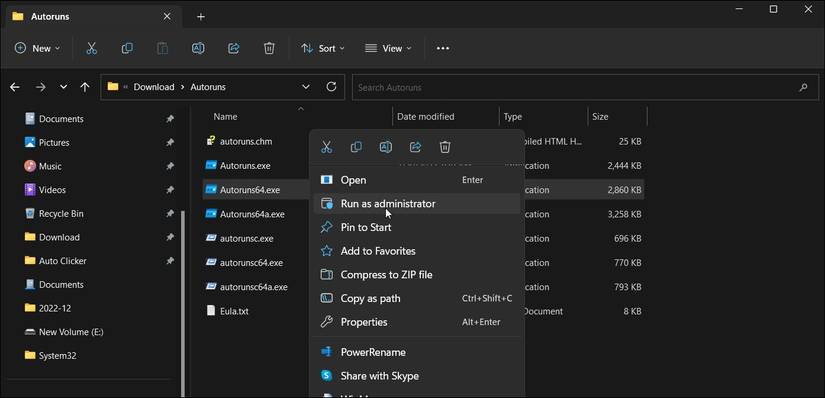Open Properties from the context menu
Screen dimensions: 825x398
tap(416, 322)
